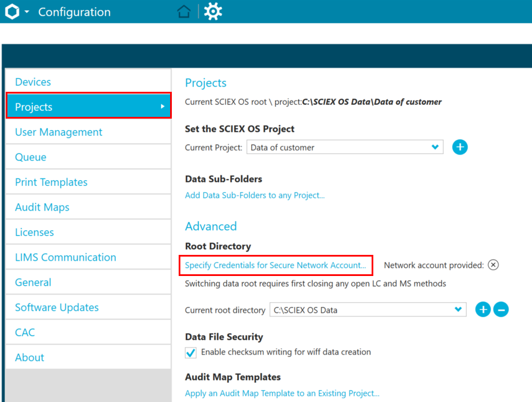Click the SCIEX OS hexagon logo icon
Image resolution: width=532 pixels, height=402 pixels.
(12, 11)
